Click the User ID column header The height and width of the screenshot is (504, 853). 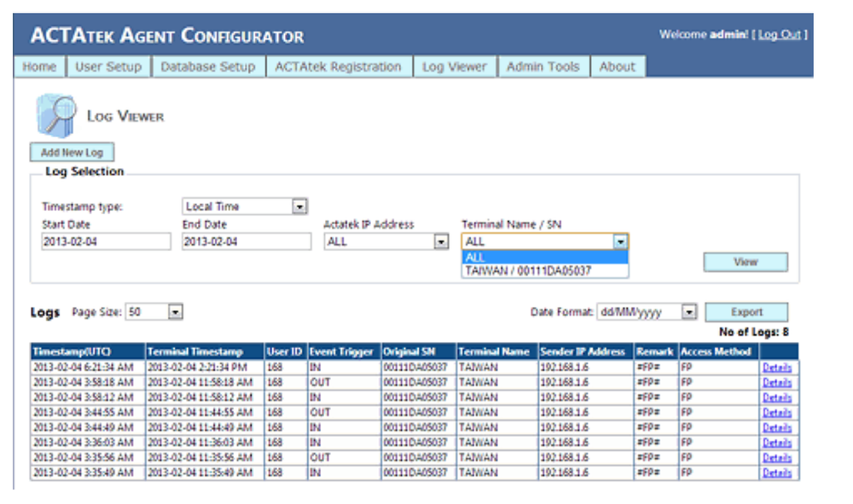coord(286,351)
